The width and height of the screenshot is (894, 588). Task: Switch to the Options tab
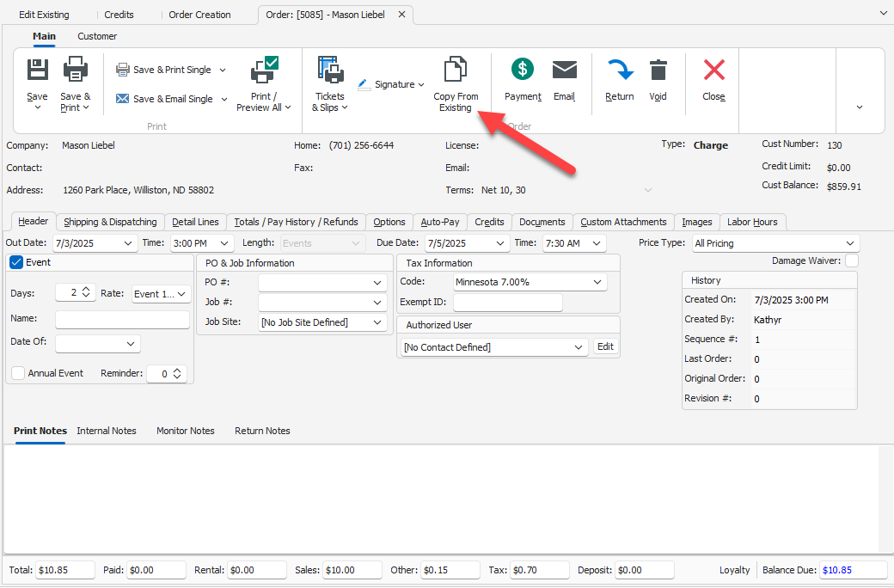point(389,222)
